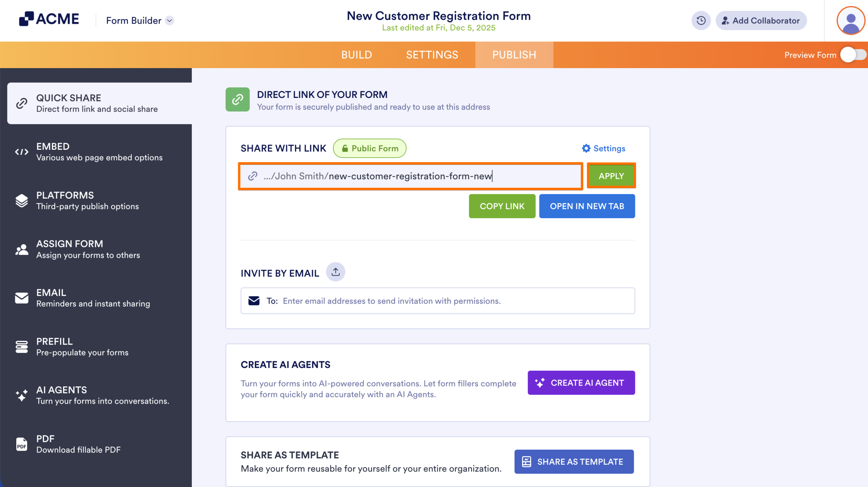Click the Platforms layers icon
This screenshot has height=487, width=868.
(x=22, y=201)
